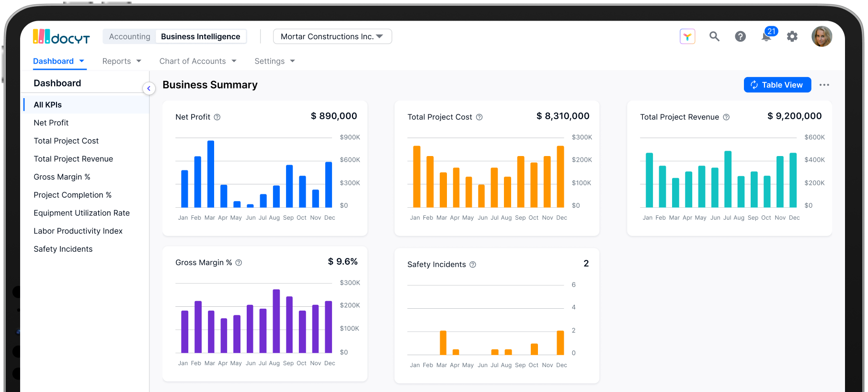Collapse the Dashboard sidebar with chevron
Viewport: 868px width, 392px height.
tap(149, 89)
